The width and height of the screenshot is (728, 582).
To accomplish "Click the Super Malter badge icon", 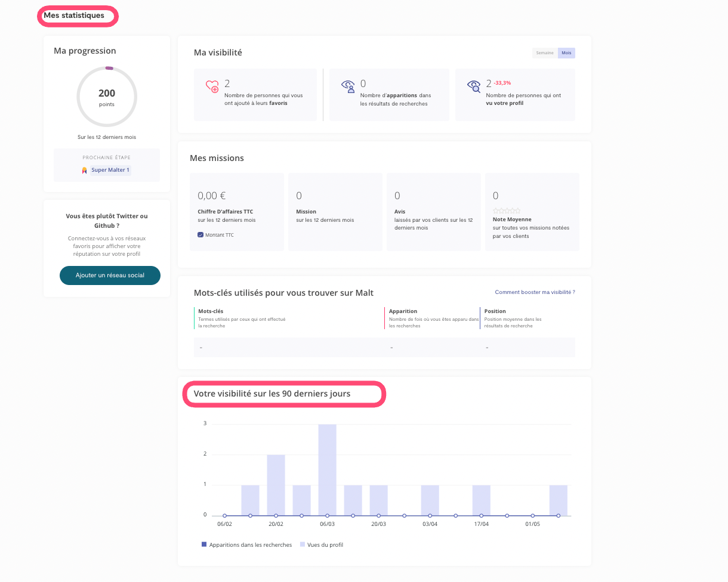I will tap(85, 170).
